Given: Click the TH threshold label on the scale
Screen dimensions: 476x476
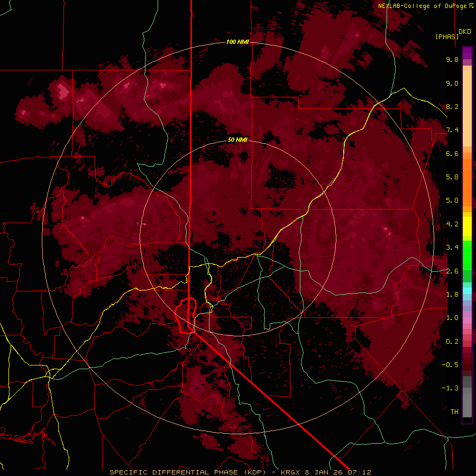Looking at the screenshot, I should [454, 412].
